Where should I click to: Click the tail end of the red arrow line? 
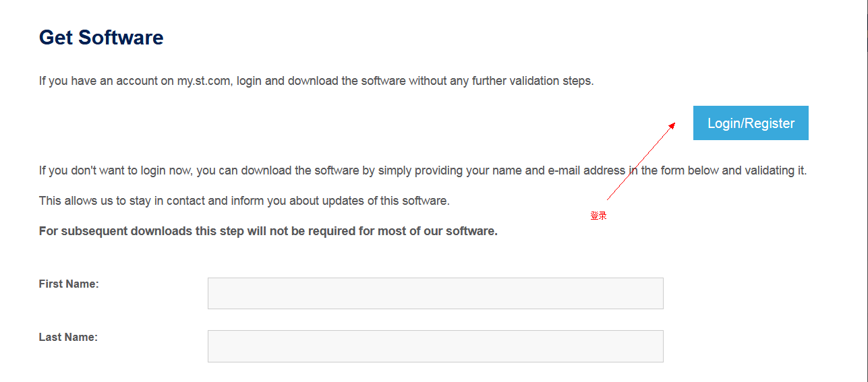tap(608, 199)
